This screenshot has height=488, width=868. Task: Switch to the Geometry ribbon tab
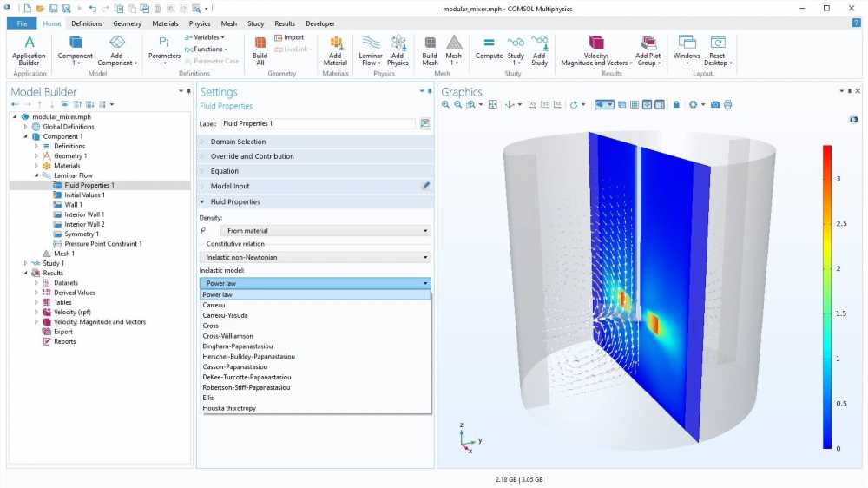pyautogui.click(x=128, y=23)
